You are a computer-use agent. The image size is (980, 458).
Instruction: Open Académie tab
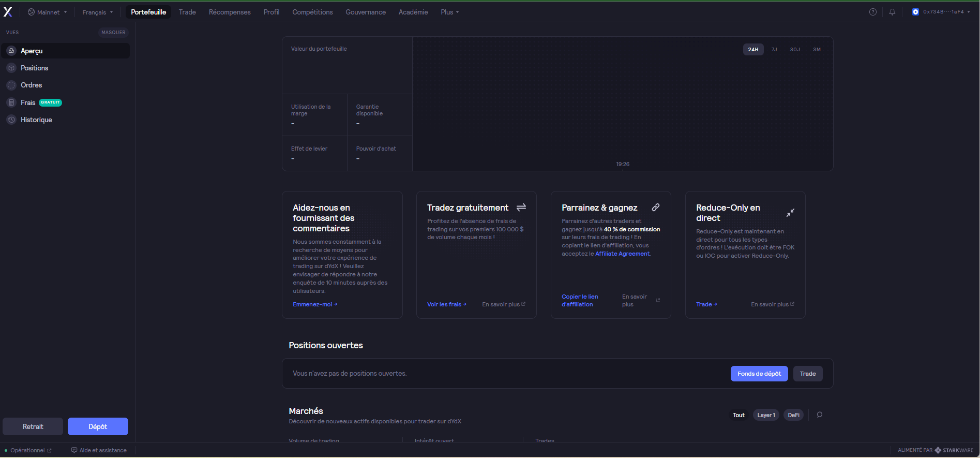click(413, 12)
